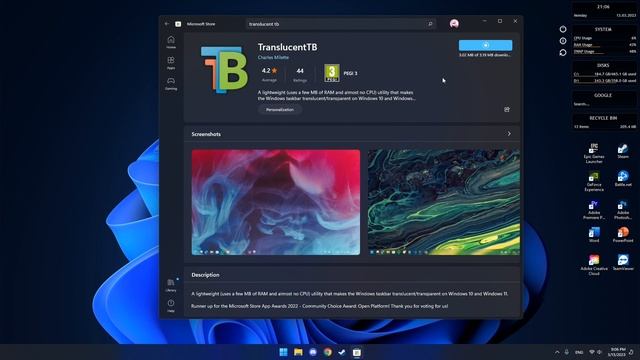
Task: Click the download progress button
Action: pos(485,45)
